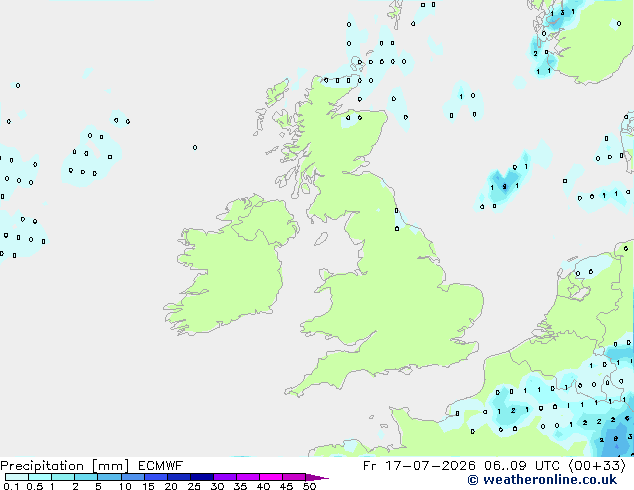634x490 pixels.
Task: Click the 0.1–0.5 mm palest cyan legend swatch
Action: [x=17, y=477]
